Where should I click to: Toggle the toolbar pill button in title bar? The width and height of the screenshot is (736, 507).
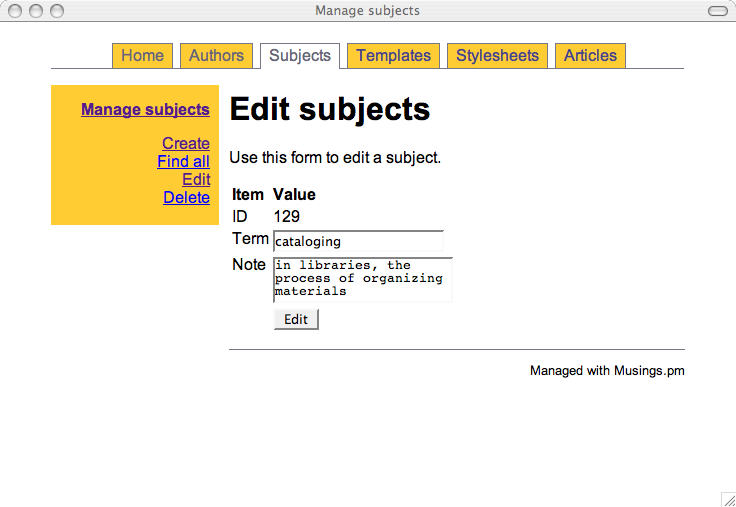coord(717,11)
